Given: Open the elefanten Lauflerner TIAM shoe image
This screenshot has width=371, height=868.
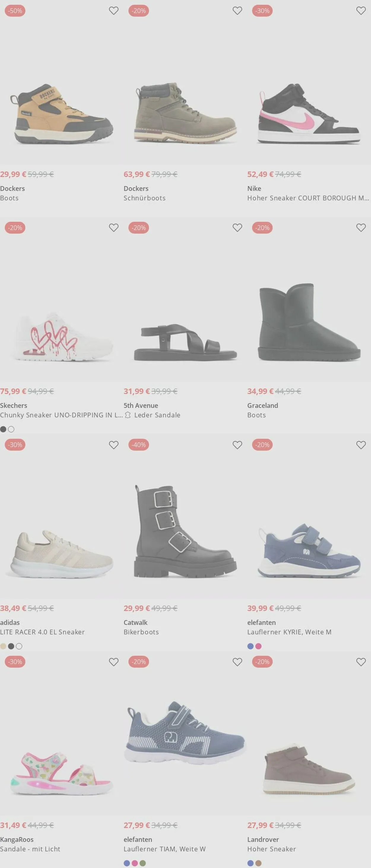Looking at the screenshot, I should point(185,732).
